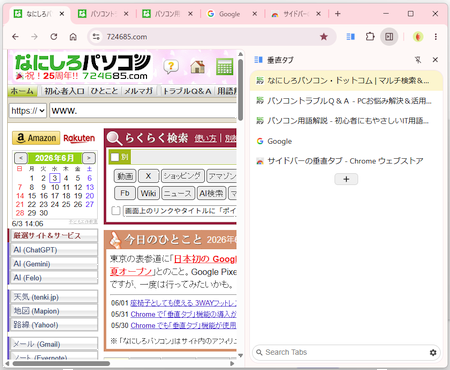This screenshot has height=370, width=450.
Task: Click the page vertical scrollbar thumb
Action: pos(241,89)
